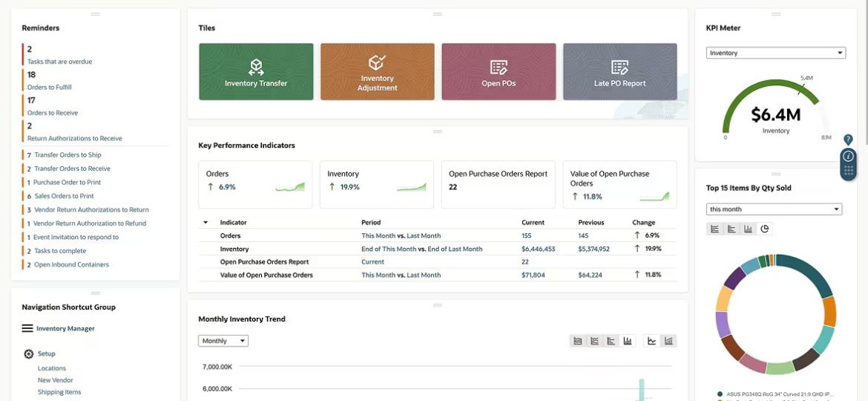
Task: Click 'This Month' in the Orders row
Action: tap(378, 235)
